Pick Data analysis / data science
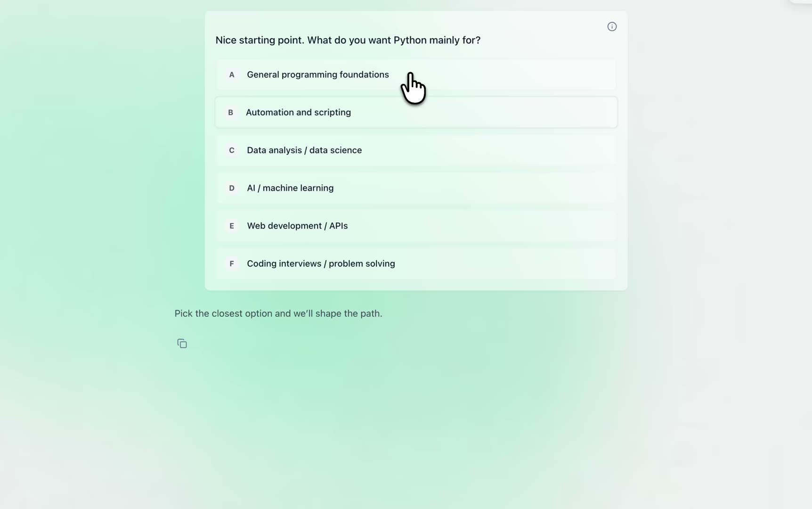The height and width of the screenshot is (509, 812). point(304,150)
